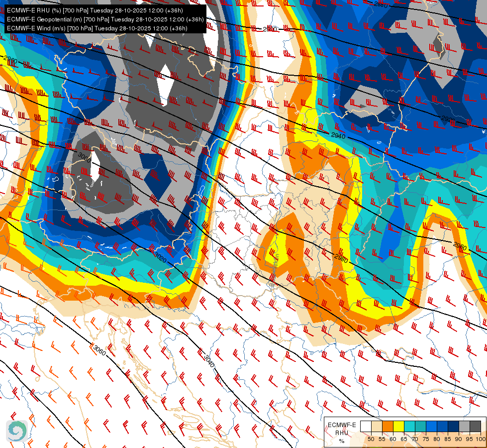Select the ECMWF-E RHU (%) title line
Viewport: 487px width, 448px height.
pyautogui.click(x=95, y=10)
